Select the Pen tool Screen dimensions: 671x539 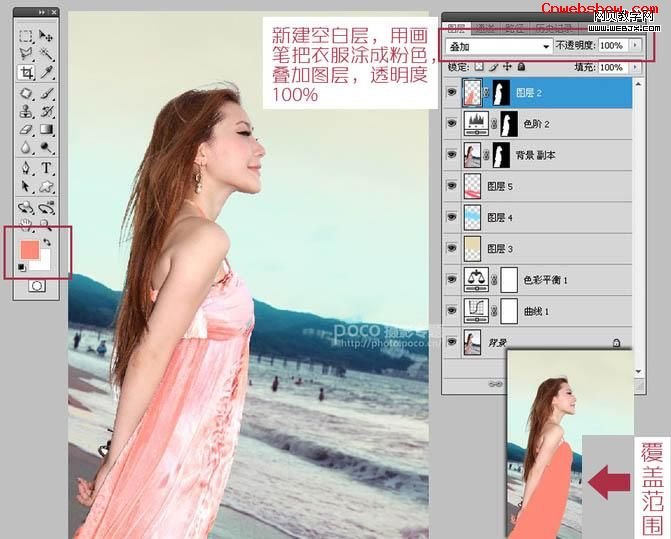pyautogui.click(x=27, y=167)
